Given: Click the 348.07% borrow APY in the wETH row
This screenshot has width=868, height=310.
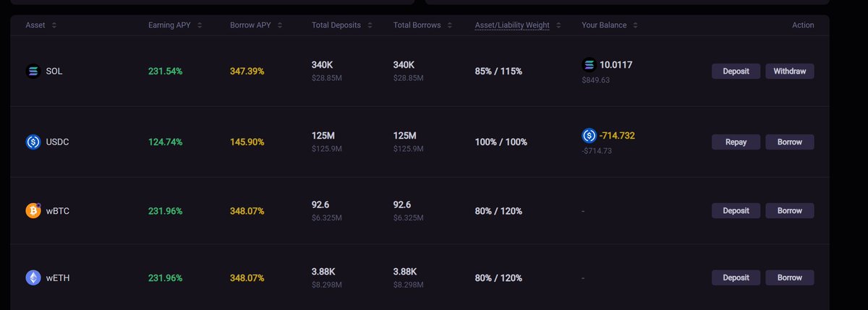Looking at the screenshot, I should [x=247, y=277].
